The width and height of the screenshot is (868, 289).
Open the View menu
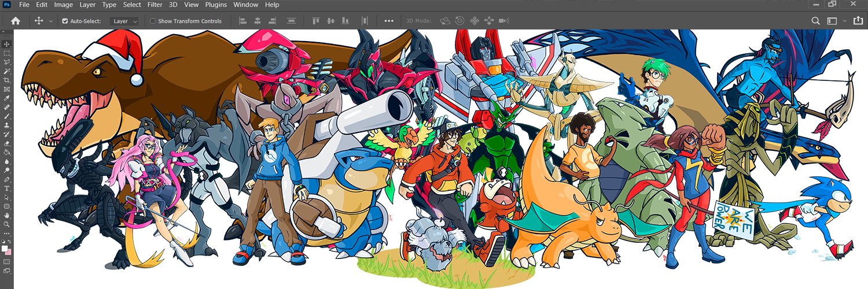192,5
